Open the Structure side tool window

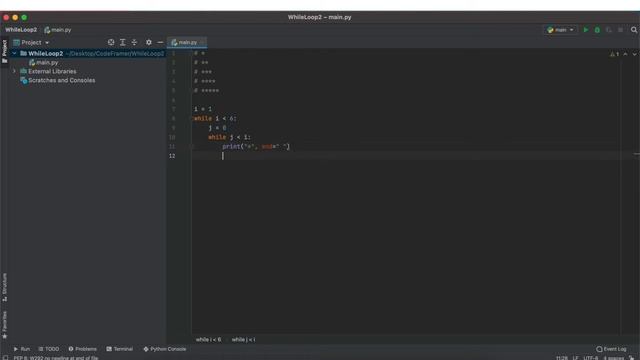click(4, 287)
